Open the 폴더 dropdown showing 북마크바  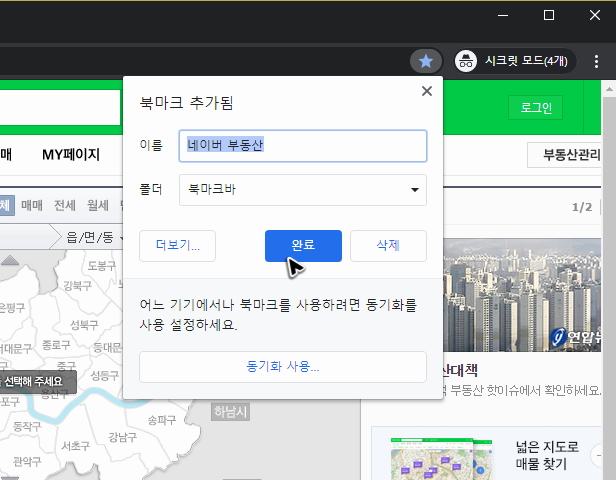[302, 190]
